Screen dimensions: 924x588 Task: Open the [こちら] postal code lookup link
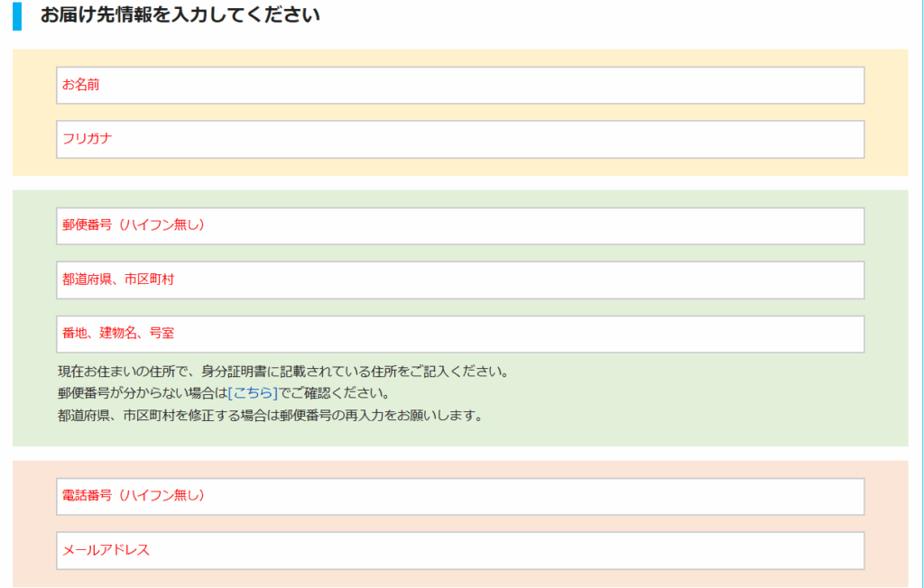coord(253,394)
